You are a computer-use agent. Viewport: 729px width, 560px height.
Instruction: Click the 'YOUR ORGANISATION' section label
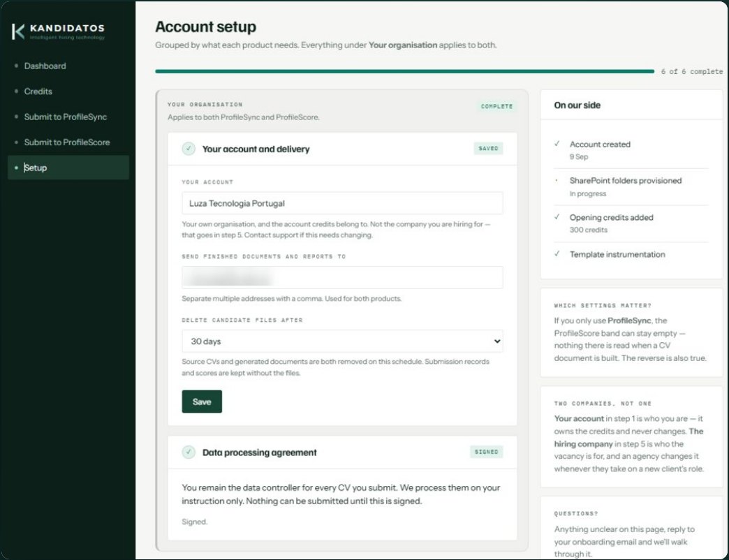click(x=205, y=105)
